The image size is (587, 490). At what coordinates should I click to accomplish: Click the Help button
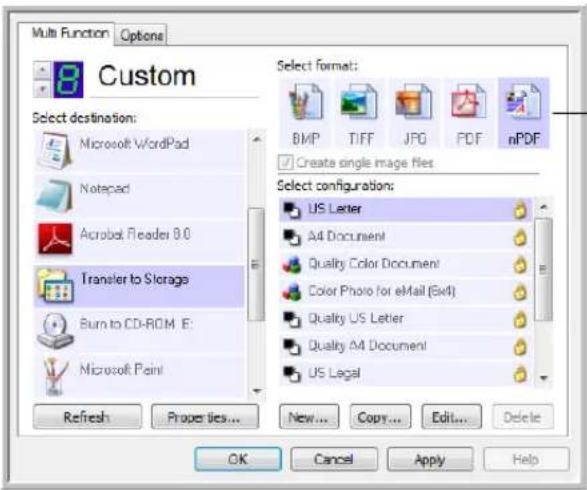[x=527, y=459]
